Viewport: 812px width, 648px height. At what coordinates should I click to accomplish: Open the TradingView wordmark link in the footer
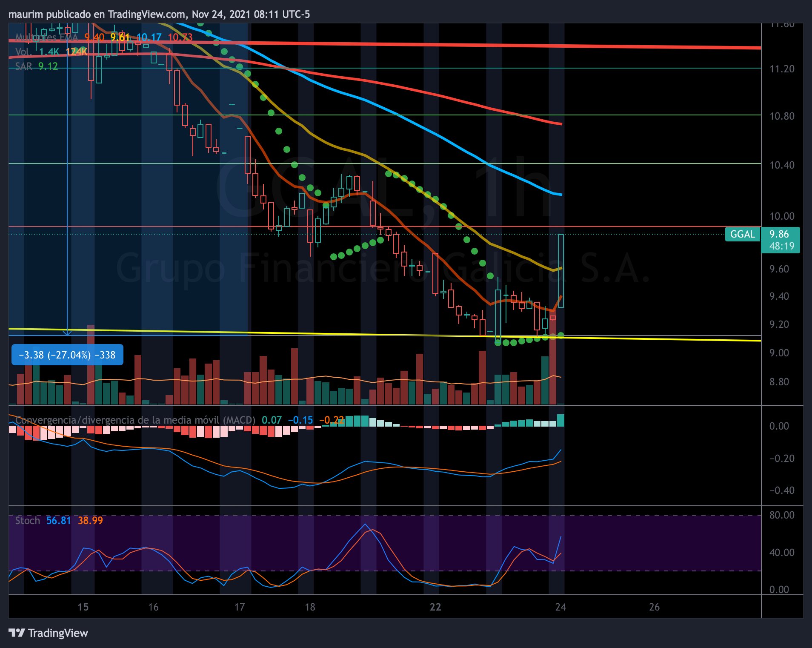click(58, 633)
